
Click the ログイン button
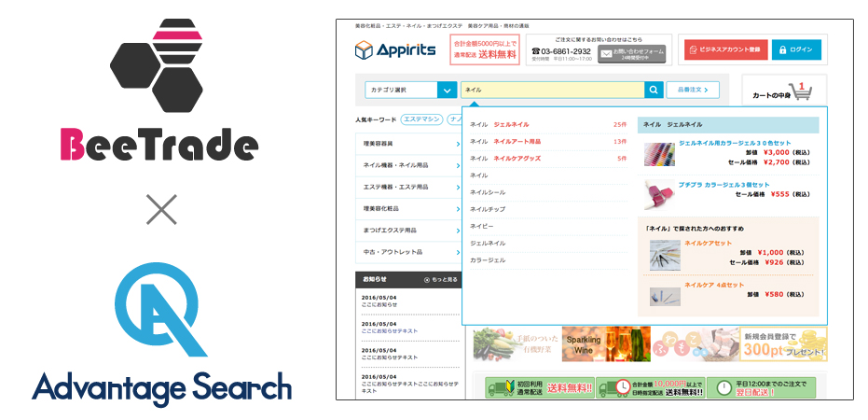pos(796,49)
